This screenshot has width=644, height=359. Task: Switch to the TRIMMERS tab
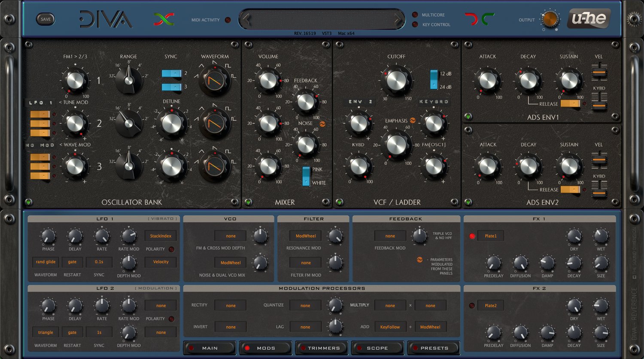[322, 348]
